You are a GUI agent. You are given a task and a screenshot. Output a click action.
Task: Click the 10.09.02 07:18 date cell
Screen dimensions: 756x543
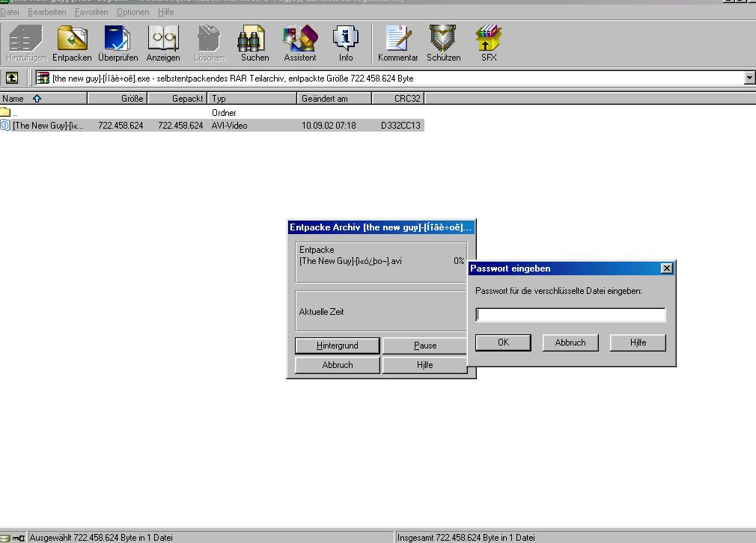pos(329,125)
